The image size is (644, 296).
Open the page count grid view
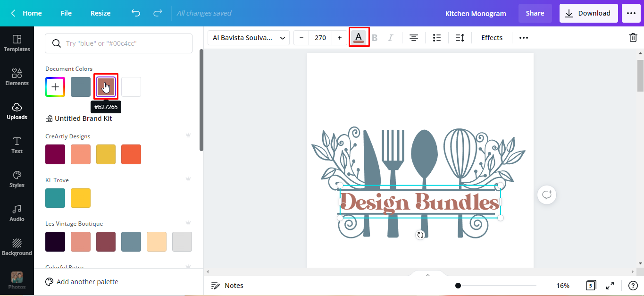pos(590,286)
